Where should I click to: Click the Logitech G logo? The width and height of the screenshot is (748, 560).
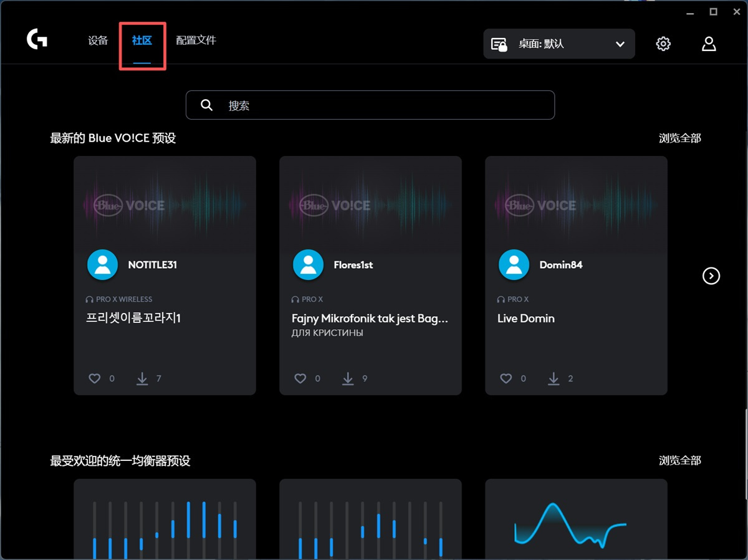point(36,39)
